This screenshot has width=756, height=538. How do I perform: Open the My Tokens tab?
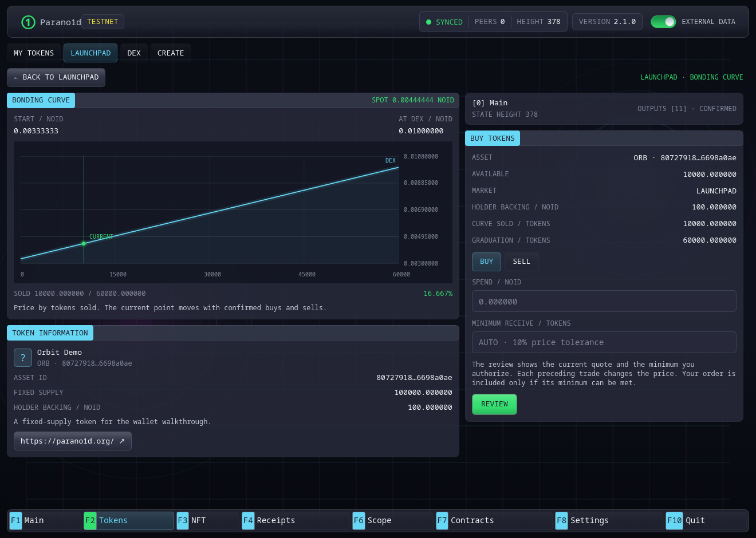(x=34, y=53)
